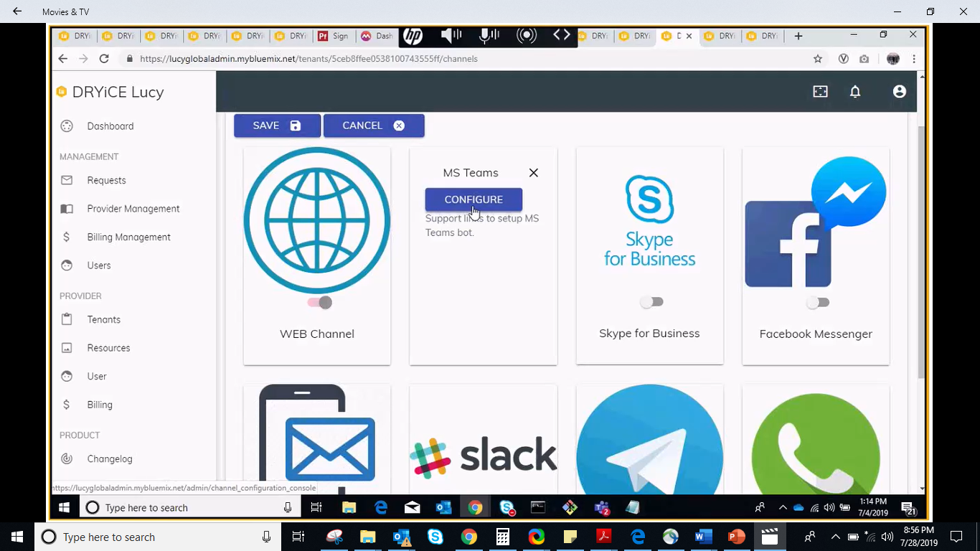Click the Slack logo card
Image resolution: width=980 pixels, height=551 pixels.
click(x=483, y=456)
